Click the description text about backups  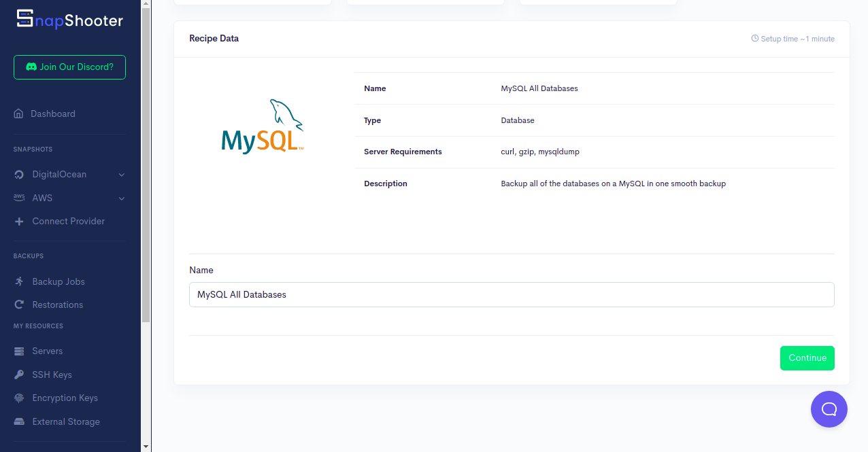tap(614, 184)
